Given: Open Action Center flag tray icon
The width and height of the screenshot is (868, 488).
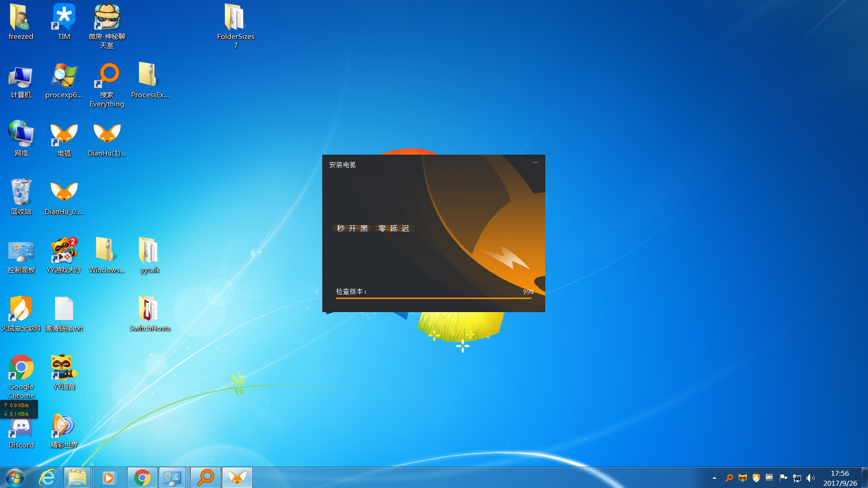Looking at the screenshot, I should 783,478.
